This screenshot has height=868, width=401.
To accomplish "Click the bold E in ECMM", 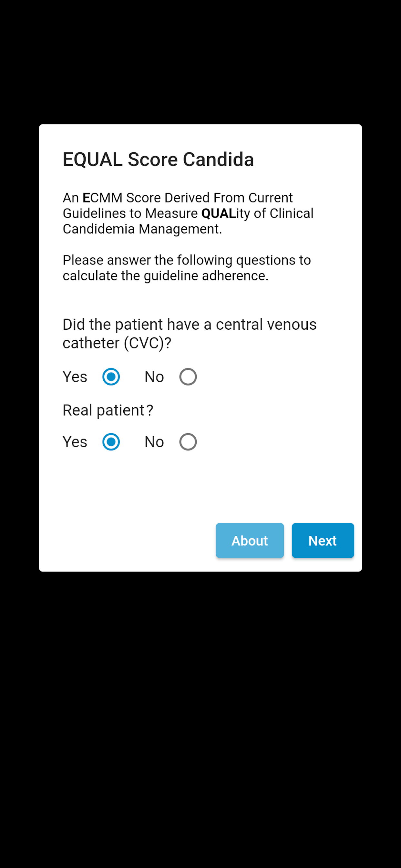I will pyautogui.click(x=86, y=198).
